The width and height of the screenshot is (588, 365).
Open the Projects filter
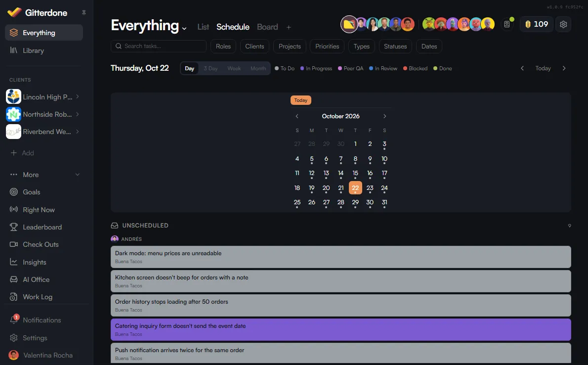(x=290, y=46)
